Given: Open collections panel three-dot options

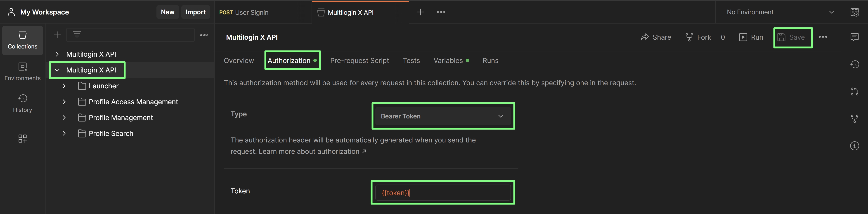Looking at the screenshot, I should click(x=204, y=35).
